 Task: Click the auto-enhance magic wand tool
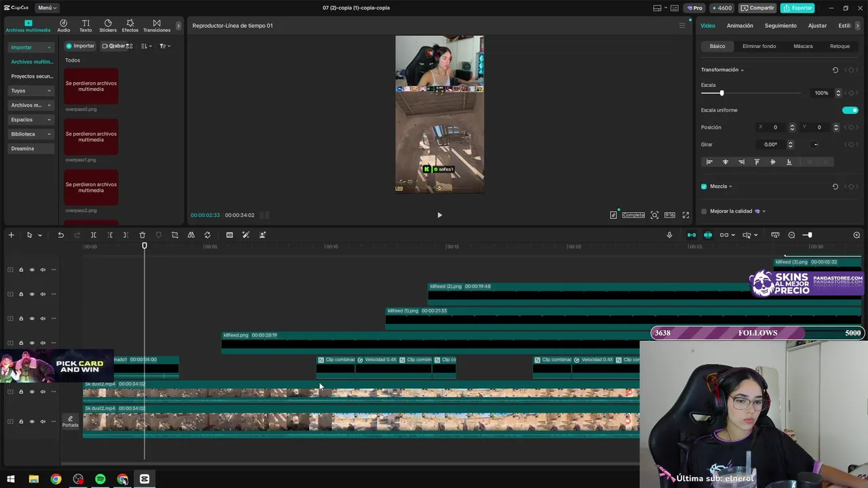pyautogui.click(x=245, y=235)
